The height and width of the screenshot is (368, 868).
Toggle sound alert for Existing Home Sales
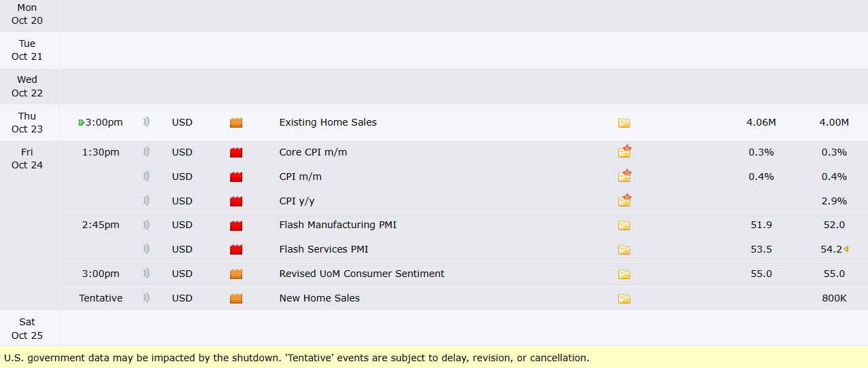coord(146,122)
